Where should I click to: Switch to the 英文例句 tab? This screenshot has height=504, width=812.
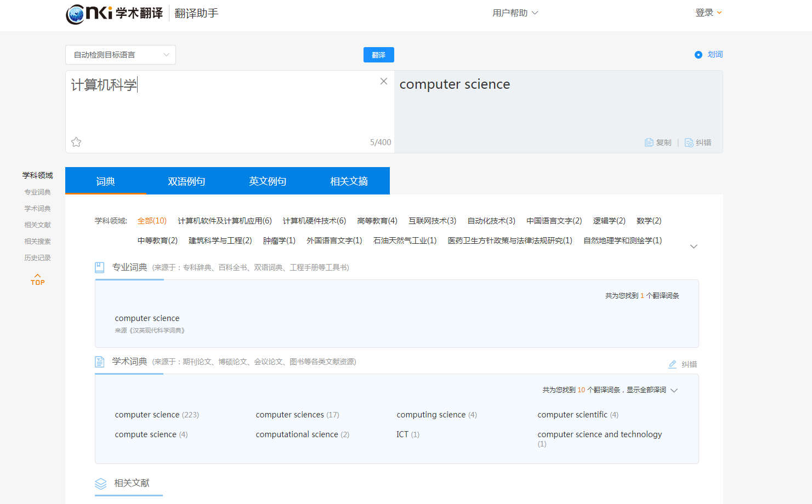tap(268, 181)
